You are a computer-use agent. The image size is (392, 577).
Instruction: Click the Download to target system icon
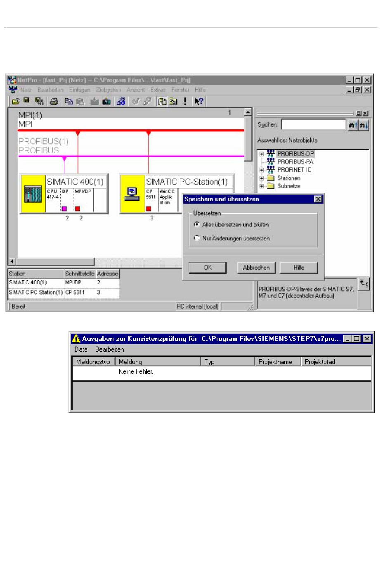(x=94, y=101)
